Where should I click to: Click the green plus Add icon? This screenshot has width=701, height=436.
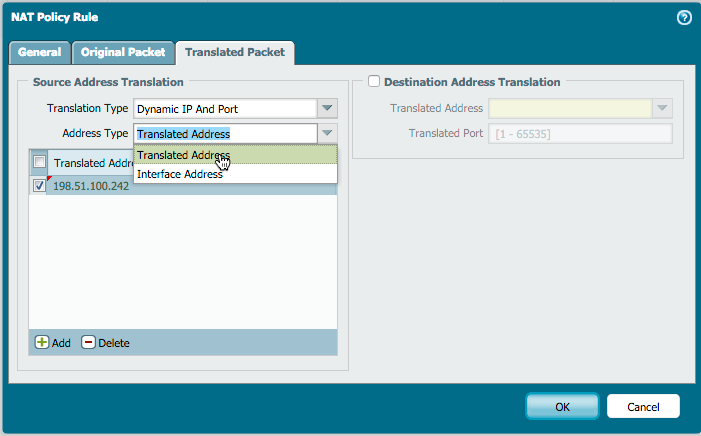tap(42, 343)
